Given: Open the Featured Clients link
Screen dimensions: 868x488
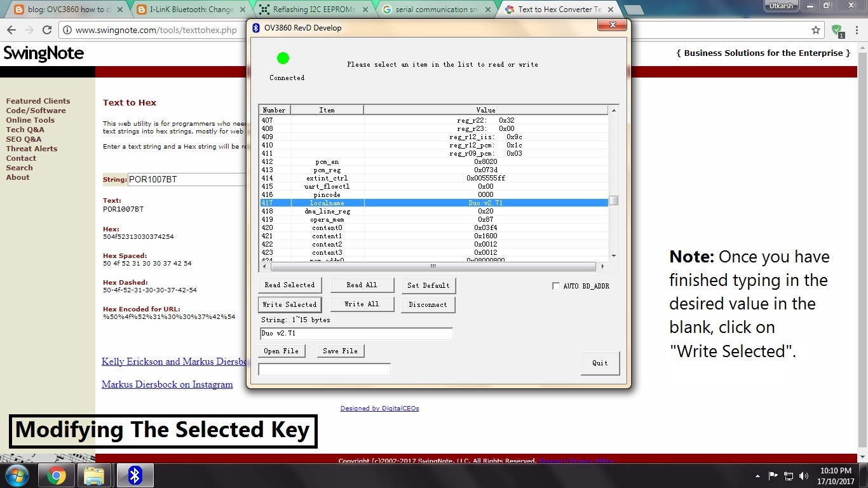Looking at the screenshot, I should click(x=38, y=101).
